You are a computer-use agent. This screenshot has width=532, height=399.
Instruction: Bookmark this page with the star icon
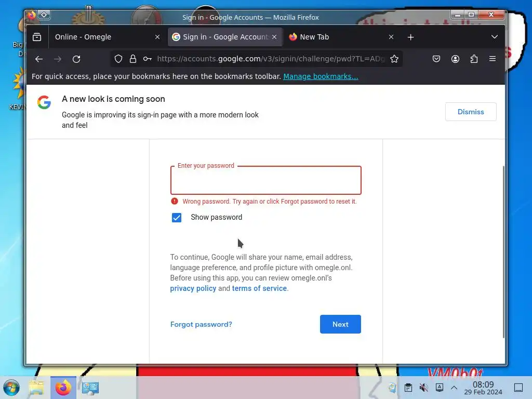point(394,59)
